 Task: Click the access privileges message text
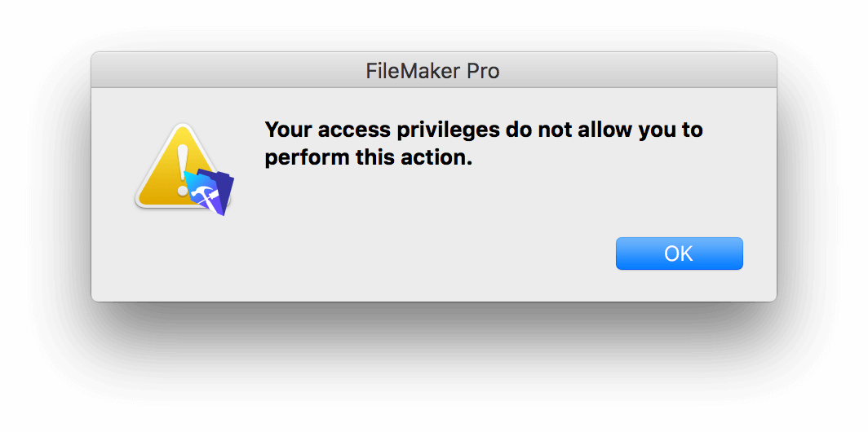point(484,144)
